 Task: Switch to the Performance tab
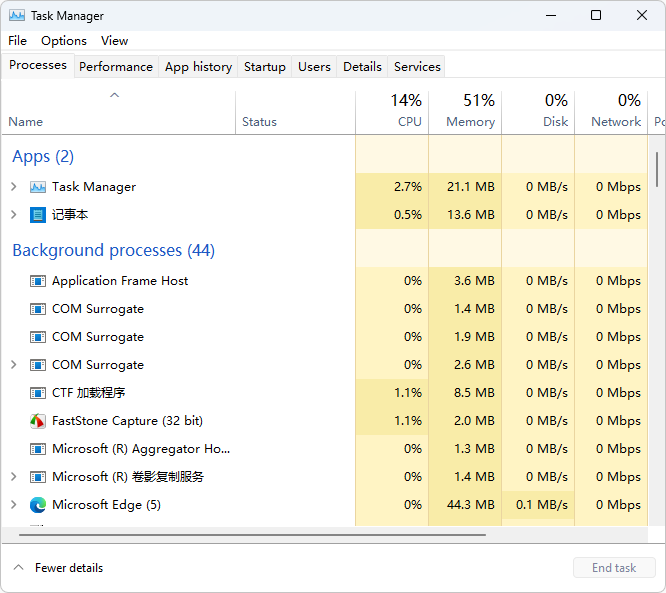(116, 67)
